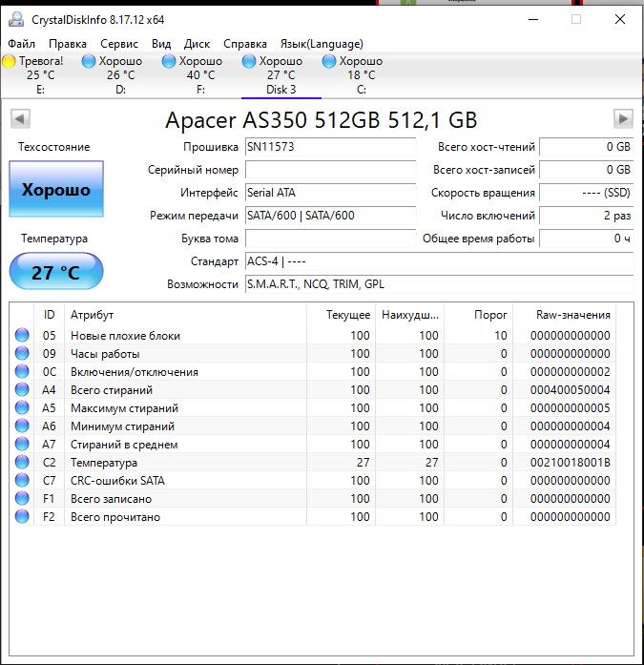This screenshot has width=644, height=665.
Task: Open the Справка menu
Action: (x=245, y=44)
